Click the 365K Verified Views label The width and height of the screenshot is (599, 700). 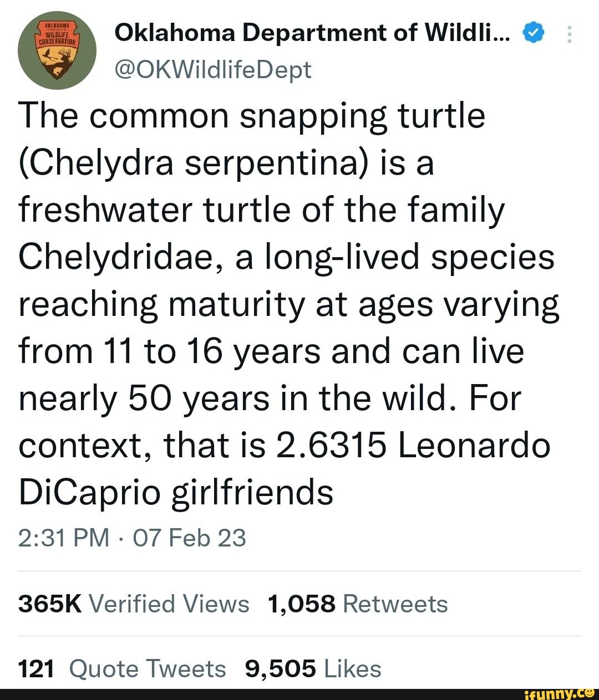[x=133, y=604]
